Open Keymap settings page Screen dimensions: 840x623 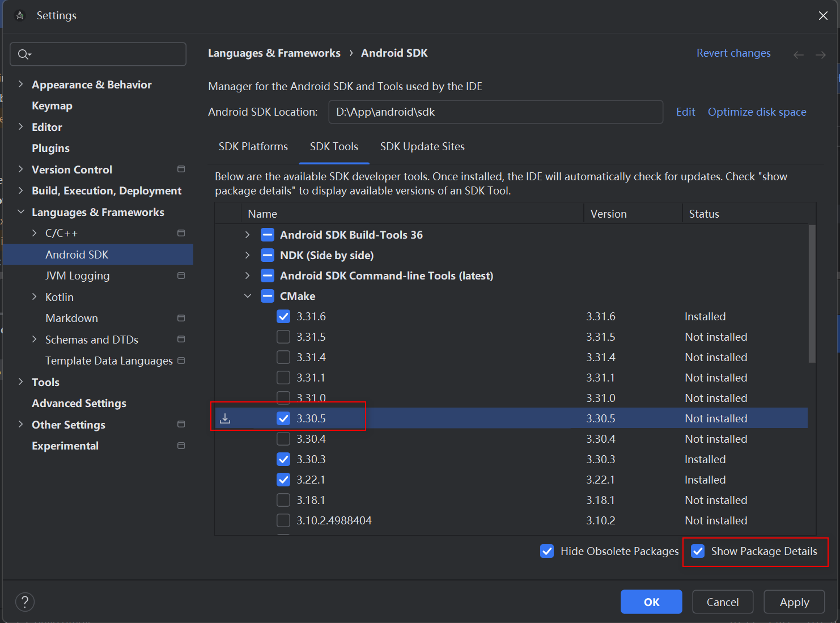[x=52, y=106]
